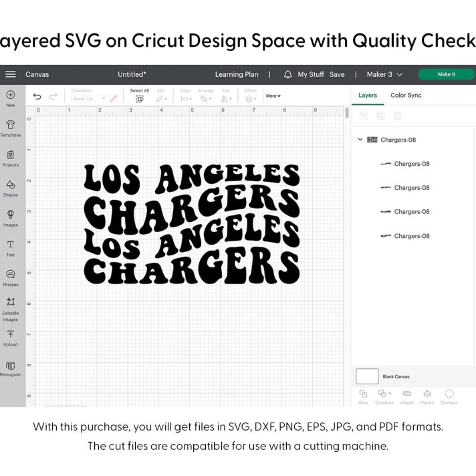Open the notifications bell
Viewport: 476px width, 476px height.
(x=287, y=74)
